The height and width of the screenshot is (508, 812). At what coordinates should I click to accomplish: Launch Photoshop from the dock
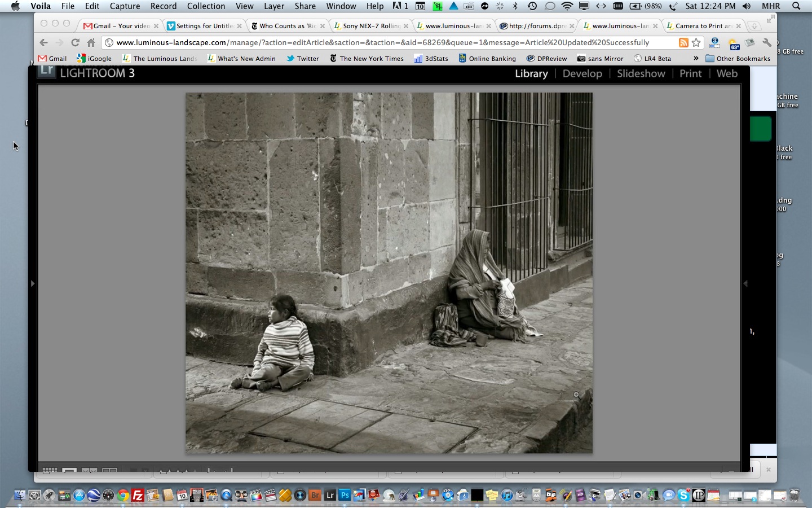344,496
